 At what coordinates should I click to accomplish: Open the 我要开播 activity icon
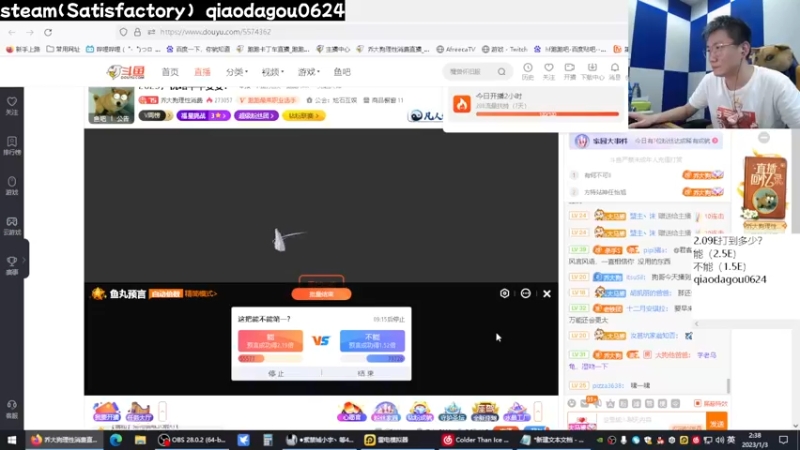(x=106, y=411)
